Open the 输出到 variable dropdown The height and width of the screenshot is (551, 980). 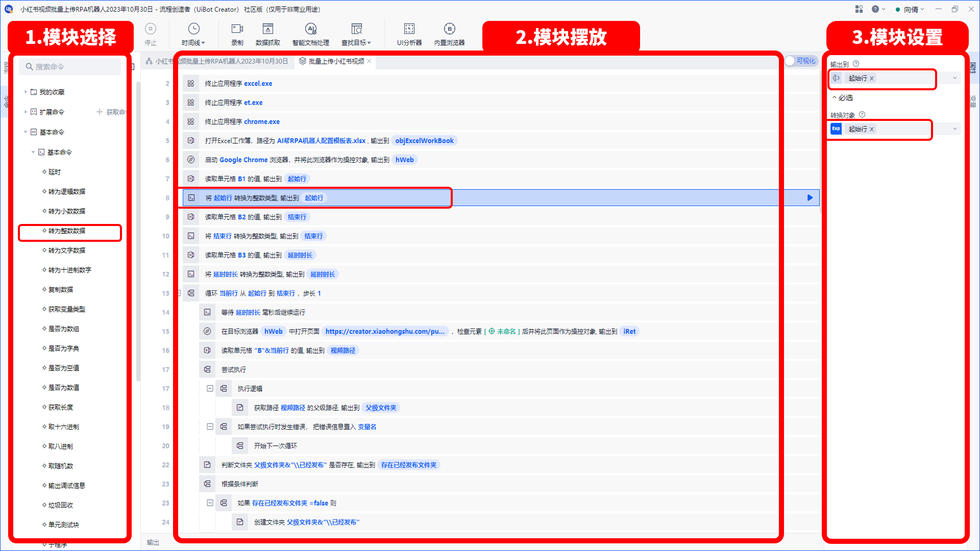tap(955, 78)
